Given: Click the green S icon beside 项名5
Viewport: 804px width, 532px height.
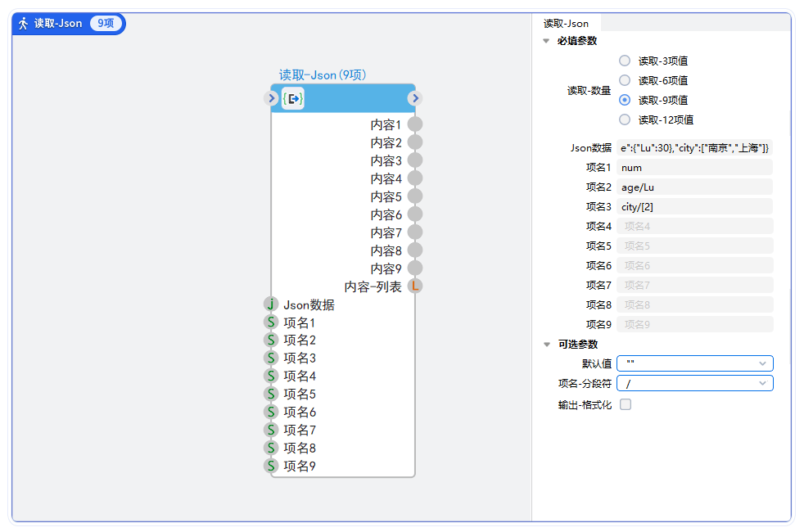Looking at the screenshot, I should coord(271,394).
